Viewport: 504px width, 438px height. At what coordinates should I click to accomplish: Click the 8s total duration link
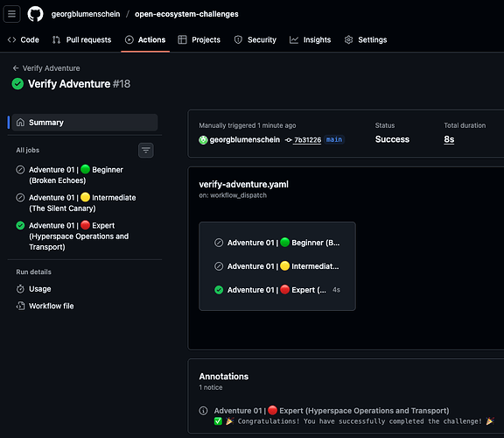449,139
